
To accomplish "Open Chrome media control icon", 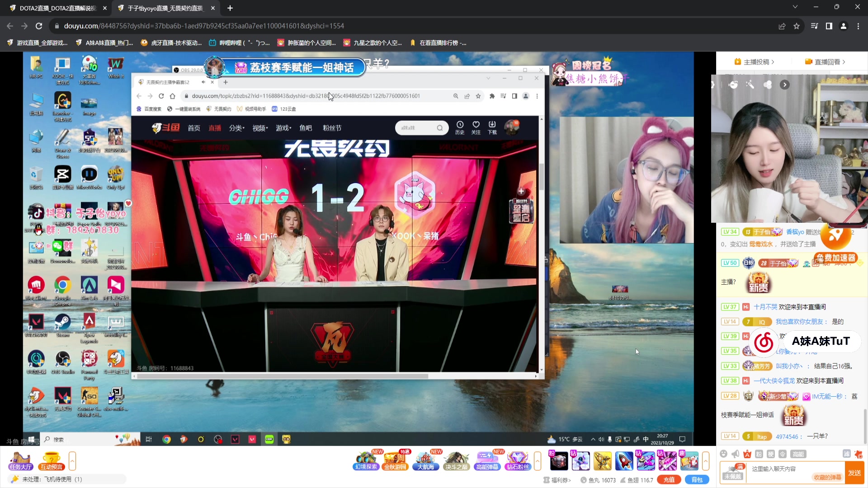I will (815, 26).
